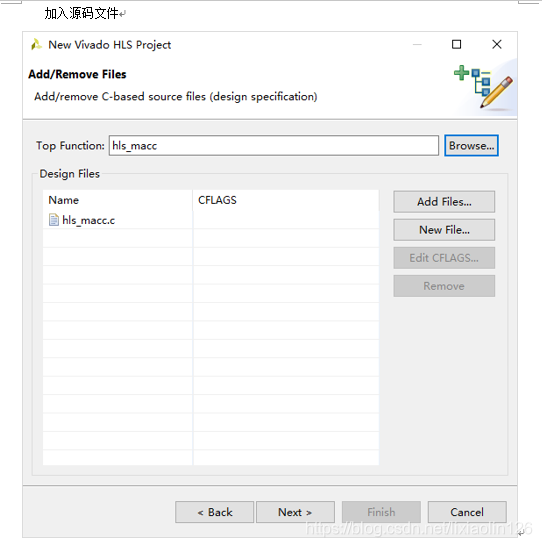
Task: Maximize the New Vivado HLS Project window
Action: [x=457, y=44]
